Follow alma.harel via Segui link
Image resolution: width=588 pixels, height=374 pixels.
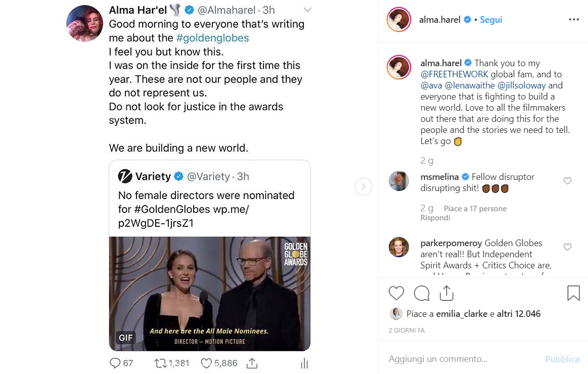point(491,20)
